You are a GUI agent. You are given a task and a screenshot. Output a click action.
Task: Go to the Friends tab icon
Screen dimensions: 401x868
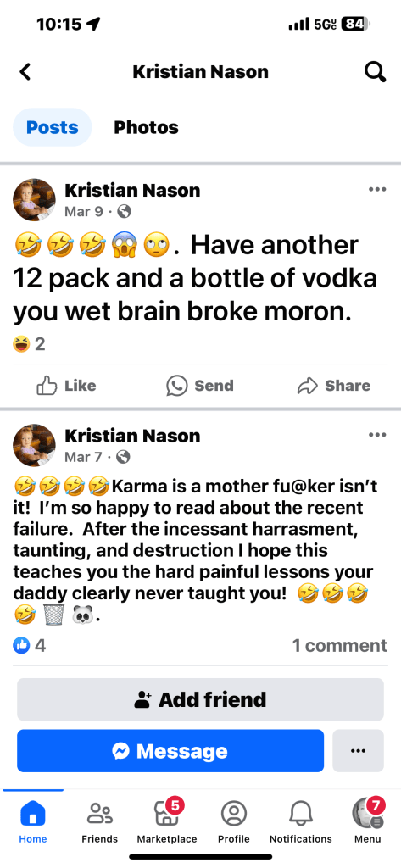(x=100, y=821)
